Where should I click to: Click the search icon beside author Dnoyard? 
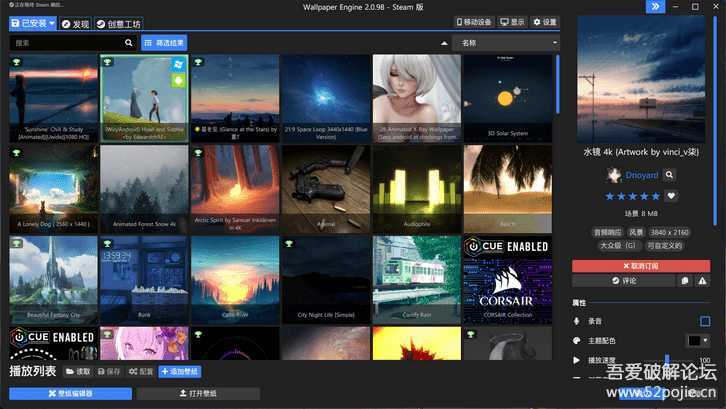669,175
